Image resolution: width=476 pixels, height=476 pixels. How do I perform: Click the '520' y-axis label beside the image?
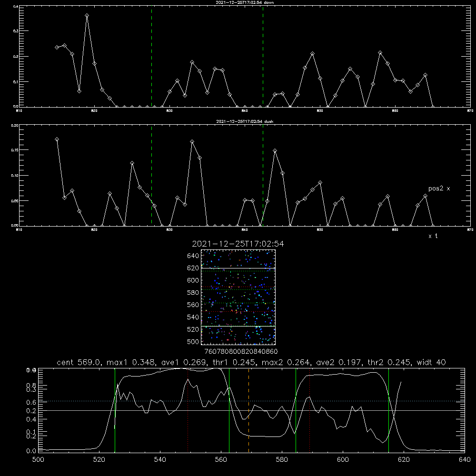click(x=193, y=329)
